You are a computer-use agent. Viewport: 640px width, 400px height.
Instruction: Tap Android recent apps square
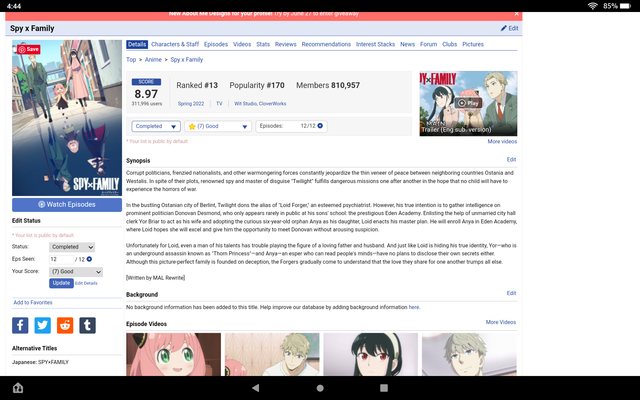(384, 388)
